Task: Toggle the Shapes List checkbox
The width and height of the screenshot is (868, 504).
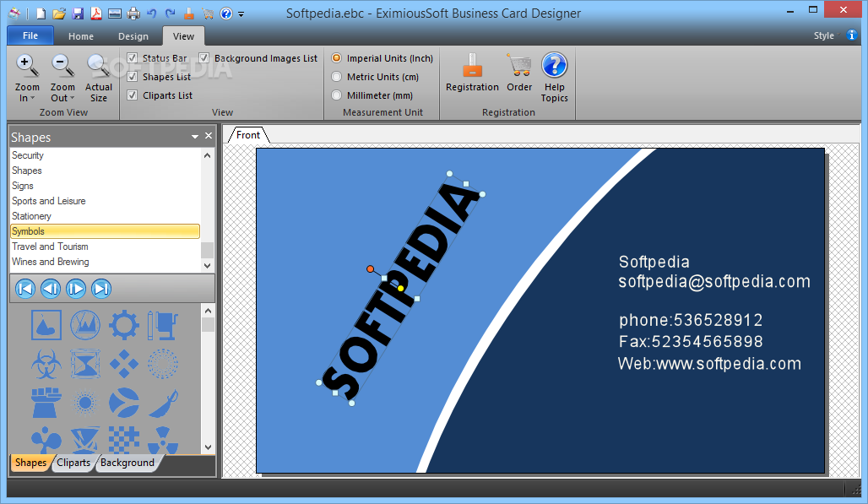Action: 133,76
